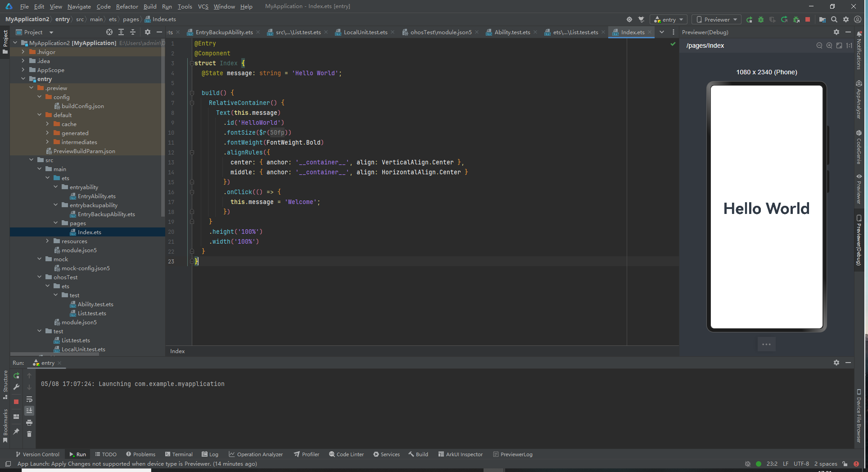Show hidden editor tabs dropdown
Image resolution: width=868 pixels, height=472 pixels.
coord(662,32)
